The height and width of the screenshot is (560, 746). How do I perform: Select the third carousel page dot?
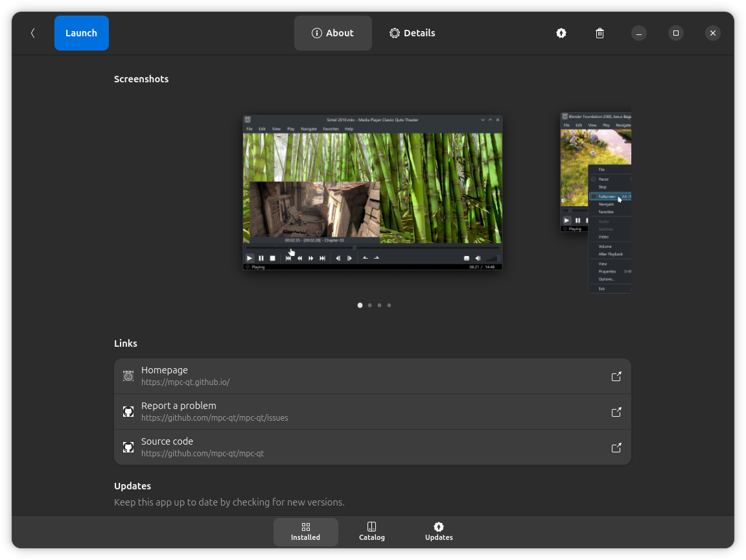380,305
